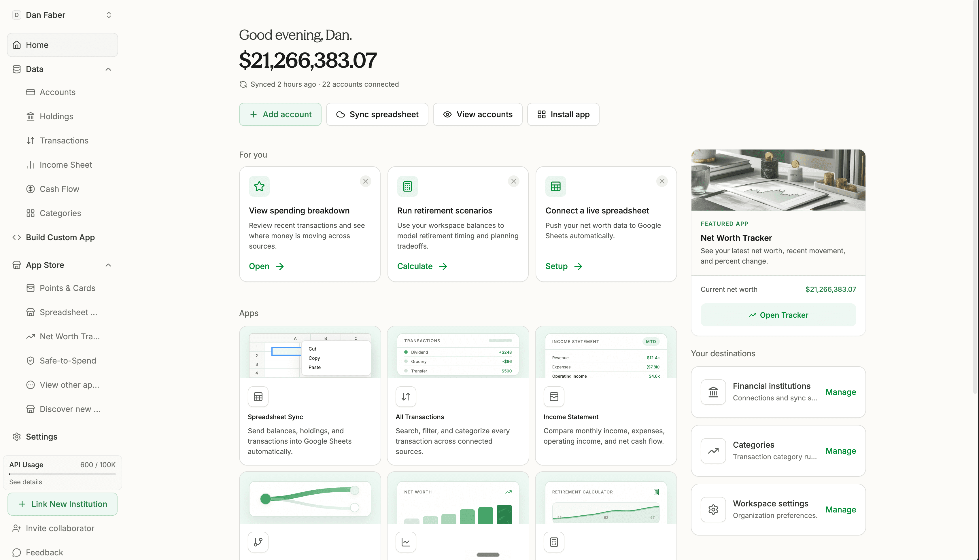
Task: Click trend icon beside Categories destination
Action: click(713, 451)
